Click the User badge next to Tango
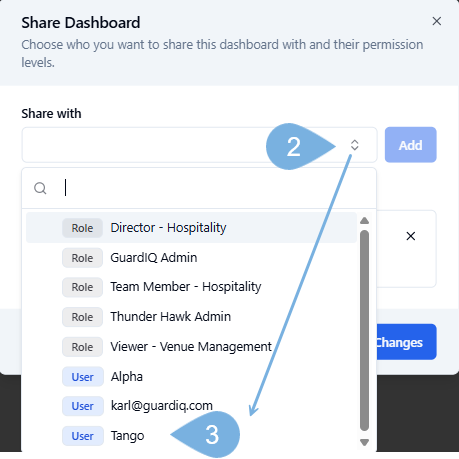 (x=83, y=436)
